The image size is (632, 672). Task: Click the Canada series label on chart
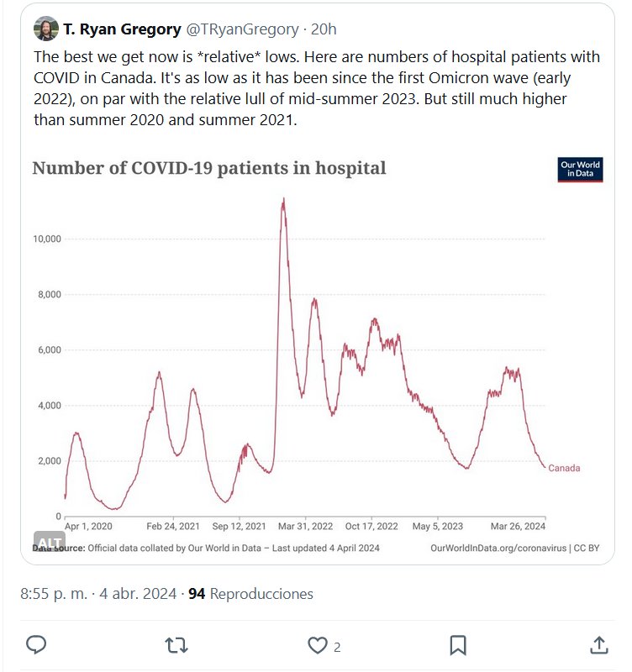pos(564,469)
